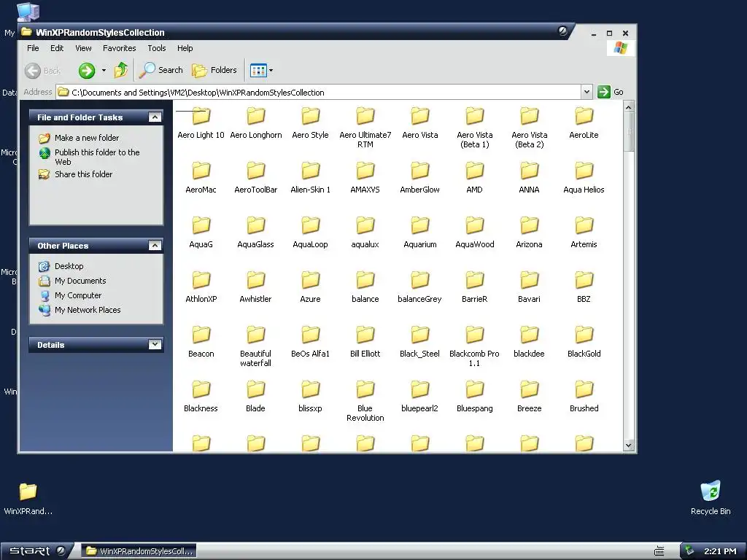The height and width of the screenshot is (560, 747).
Task: Select the Aqua Helios folder
Action: (584, 178)
